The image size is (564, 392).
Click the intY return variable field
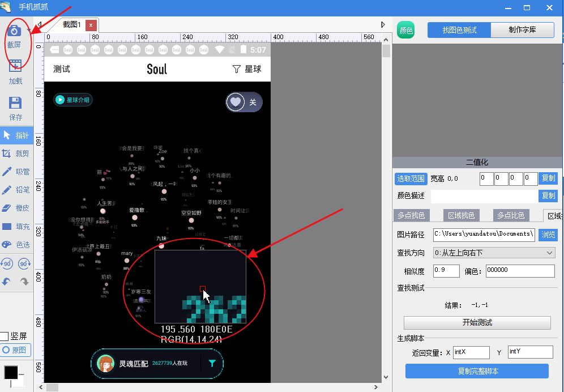(x=530, y=352)
